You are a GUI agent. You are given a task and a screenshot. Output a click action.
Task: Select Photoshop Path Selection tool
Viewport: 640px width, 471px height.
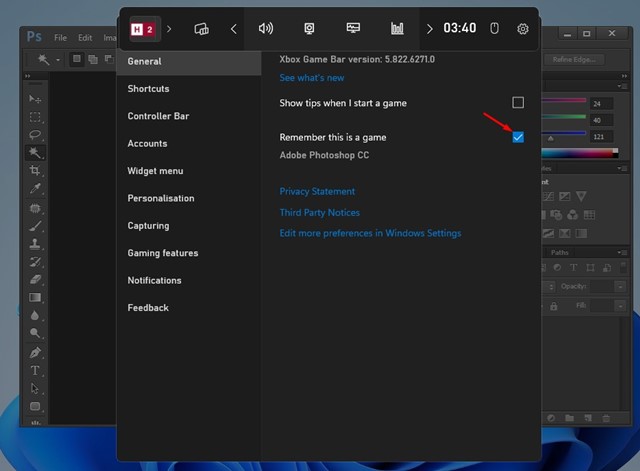[x=35, y=388]
